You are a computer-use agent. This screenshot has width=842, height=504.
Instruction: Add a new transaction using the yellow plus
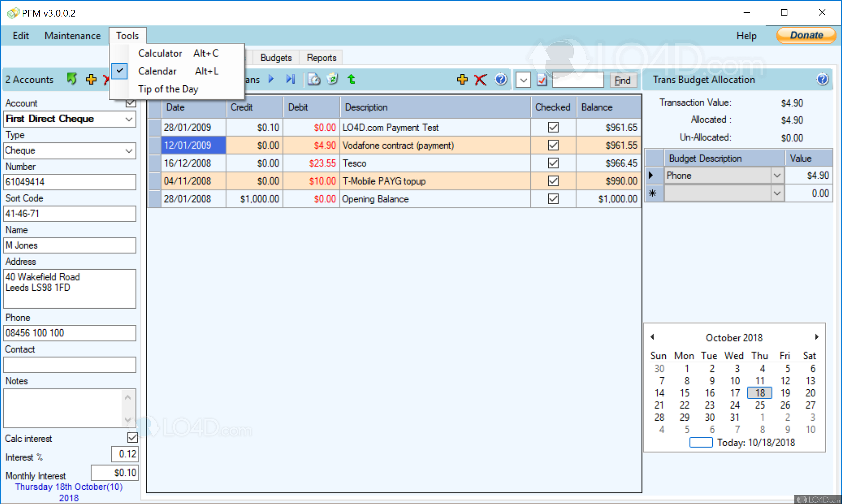(462, 80)
